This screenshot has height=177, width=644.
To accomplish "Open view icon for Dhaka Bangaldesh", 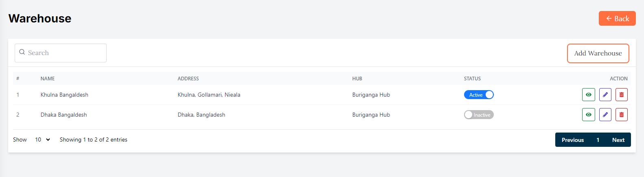I will pyautogui.click(x=588, y=115).
